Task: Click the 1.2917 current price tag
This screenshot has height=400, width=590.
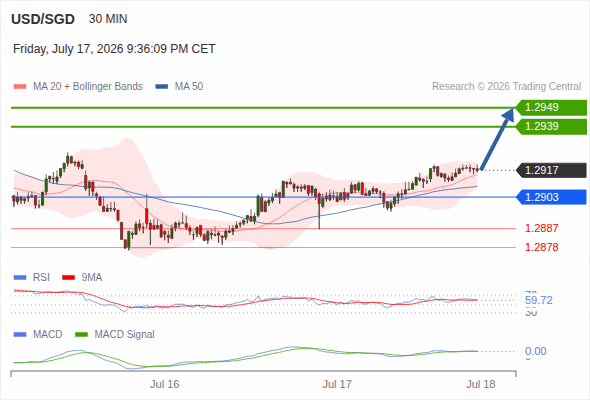Action: 551,170
